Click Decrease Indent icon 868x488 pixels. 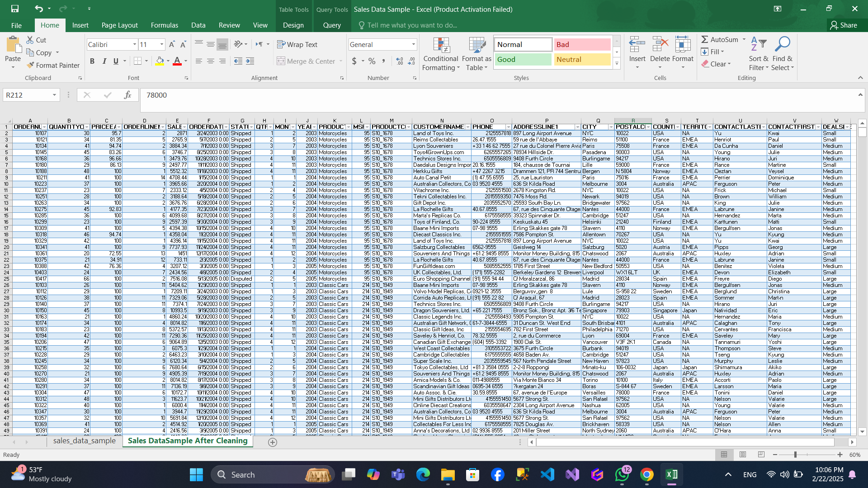click(238, 61)
